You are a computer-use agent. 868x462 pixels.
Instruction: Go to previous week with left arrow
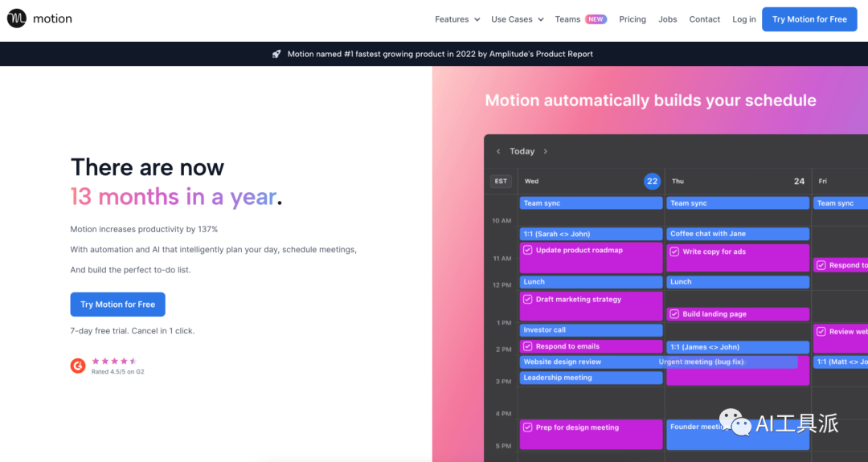point(498,151)
